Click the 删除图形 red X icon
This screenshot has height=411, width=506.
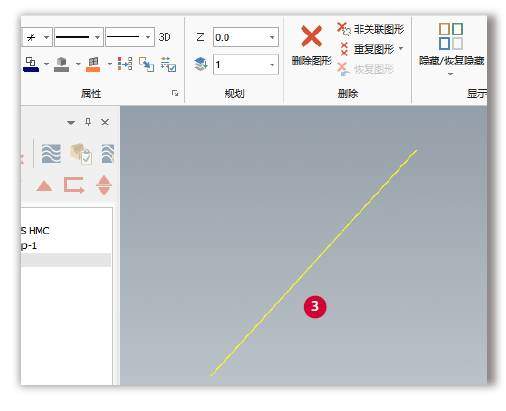click(311, 36)
